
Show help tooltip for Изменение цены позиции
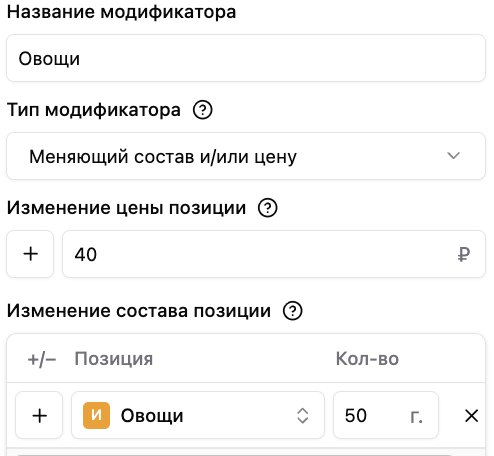[x=268, y=208]
